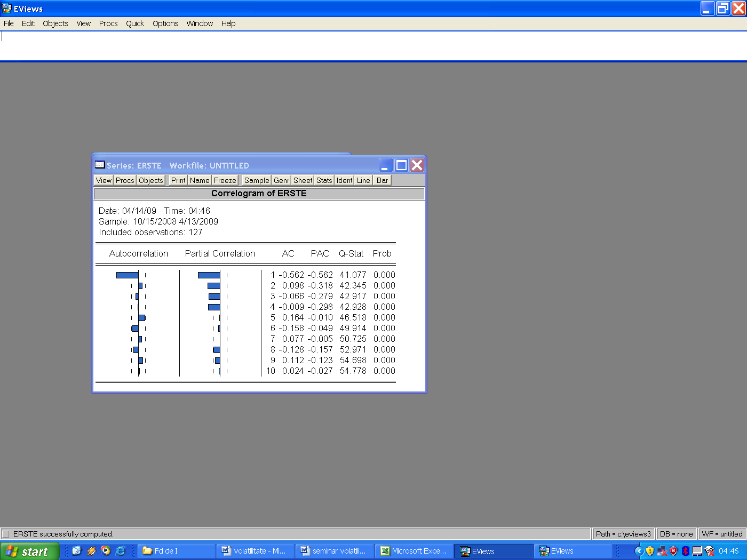The width and height of the screenshot is (747, 560).
Task: Click the 'DB = none' status bar field
Action: (x=676, y=534)
